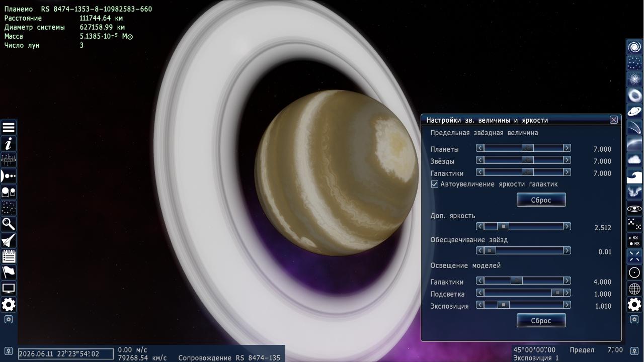644x362 pixels.
Task: Toggle celestial grid globe icon
Action: 634,289
